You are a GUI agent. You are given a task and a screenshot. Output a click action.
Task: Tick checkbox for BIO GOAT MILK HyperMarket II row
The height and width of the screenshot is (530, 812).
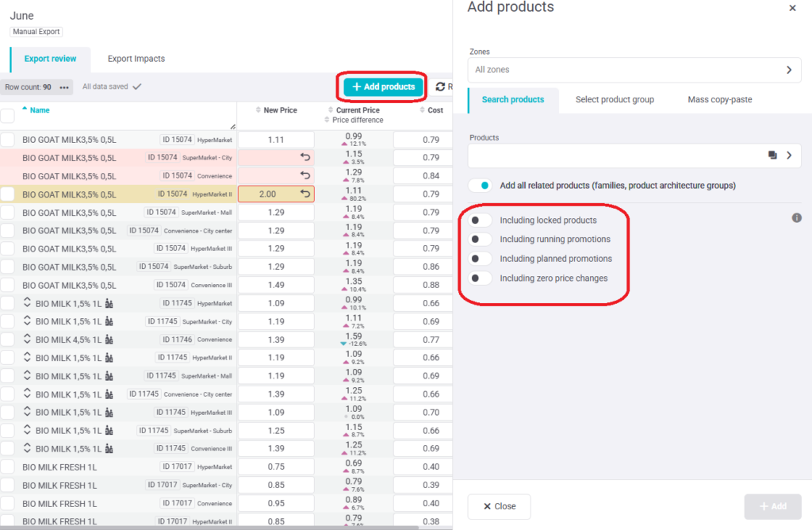tap(7, 194)
